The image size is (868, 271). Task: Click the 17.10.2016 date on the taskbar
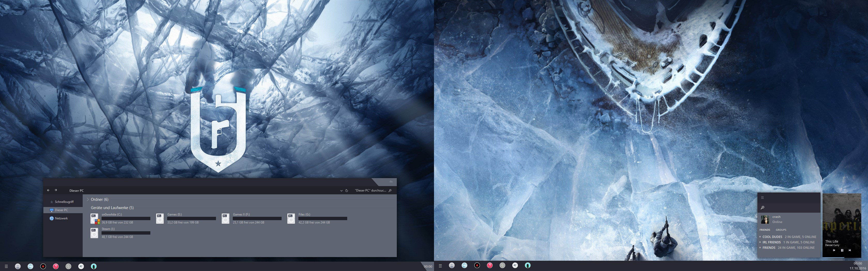(858, 268)
